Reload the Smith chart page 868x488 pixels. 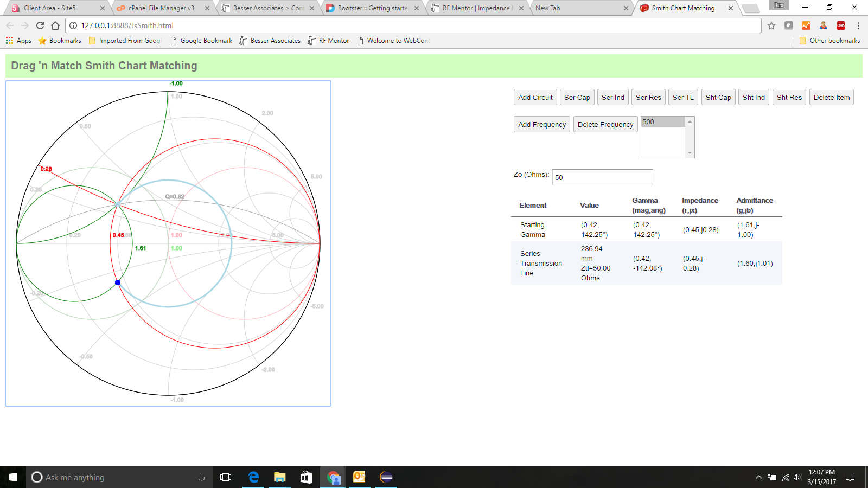pyautogui.click(x=40, y=25)
